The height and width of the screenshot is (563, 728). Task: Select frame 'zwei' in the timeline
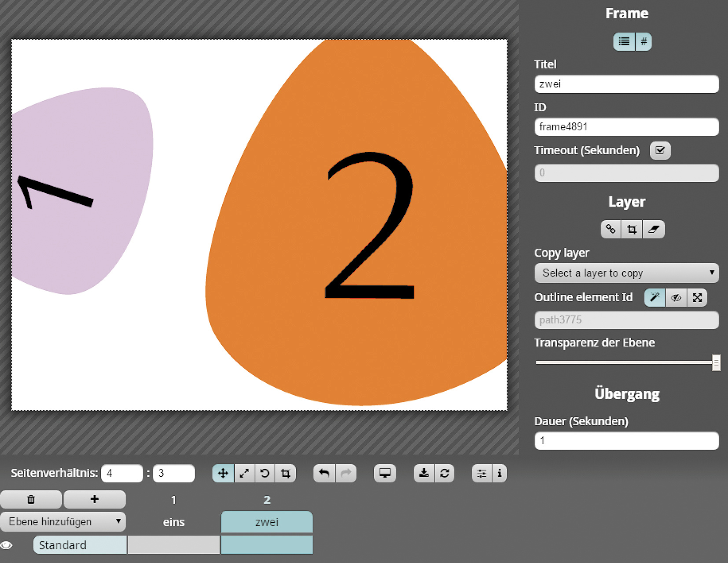click(x=267, y=522)
